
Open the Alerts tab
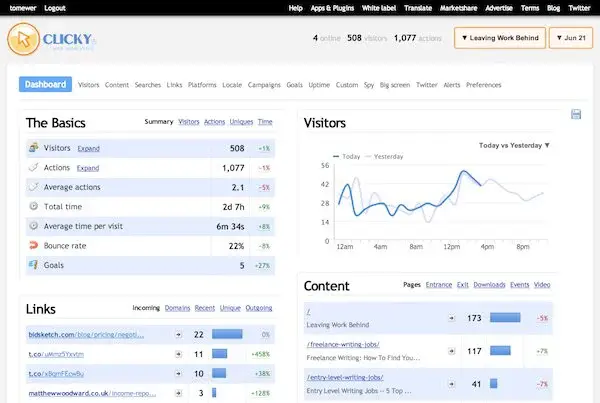tap(452, 85)
